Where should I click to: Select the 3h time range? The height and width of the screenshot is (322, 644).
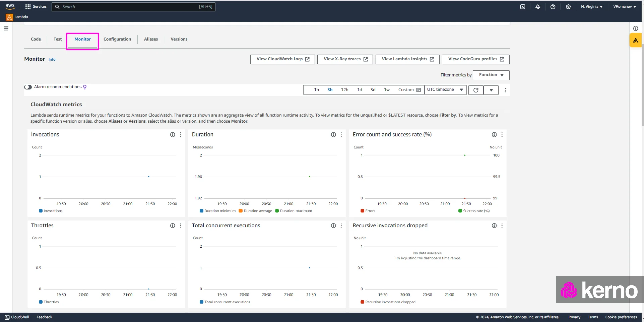pos(330,90)
